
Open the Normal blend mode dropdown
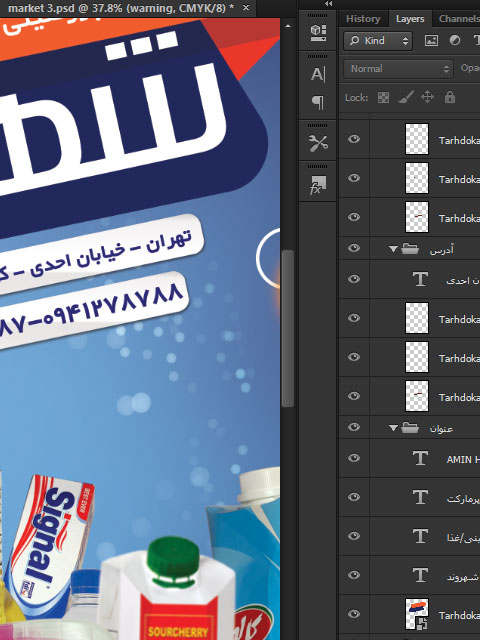398,69
